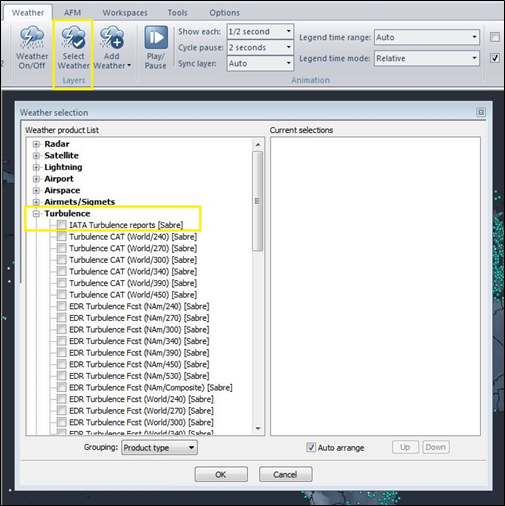Viewport: 505px width, 506px height.
Task: Open the Select Weather tool
Action: point(73,47)
